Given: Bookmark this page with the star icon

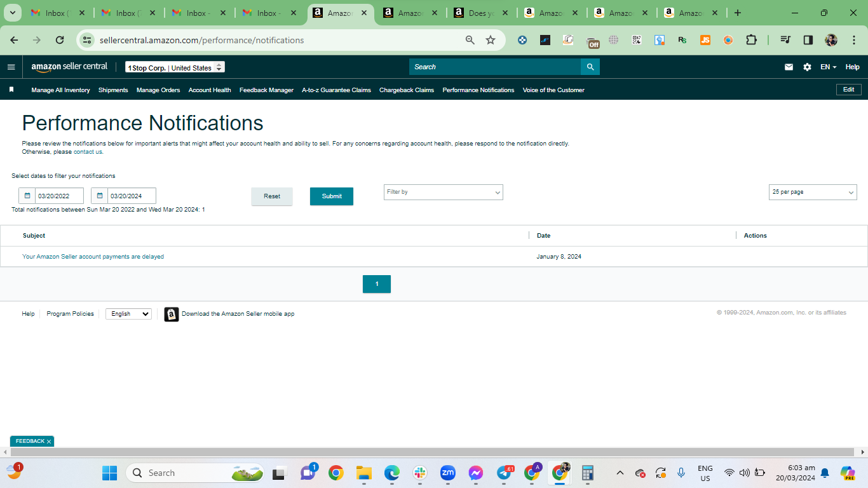Looking at the screenshot, I should 491,40.
